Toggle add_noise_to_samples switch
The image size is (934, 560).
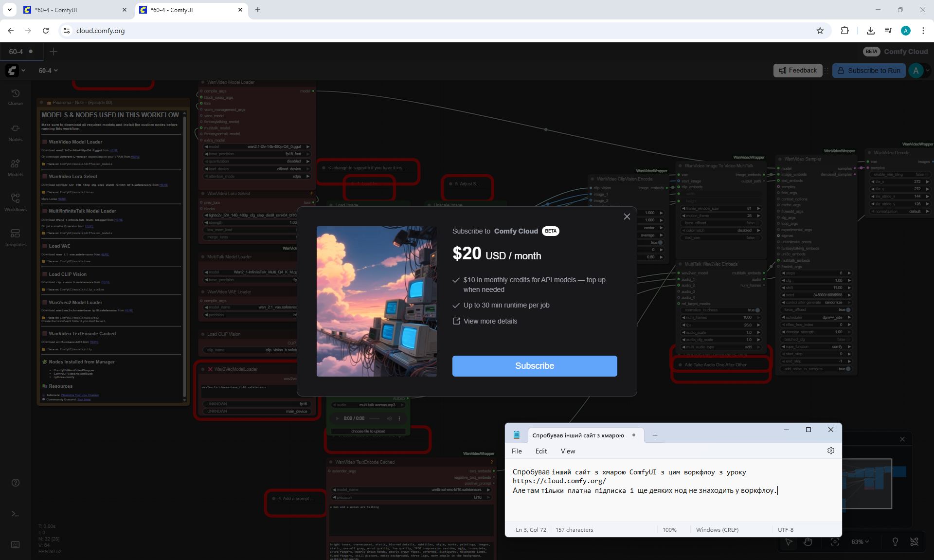coord(848,369)
